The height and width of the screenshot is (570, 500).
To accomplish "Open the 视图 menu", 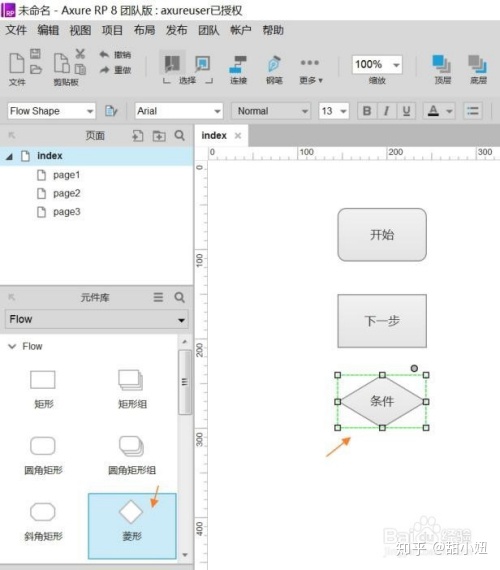I will click(x=80, y=30).
